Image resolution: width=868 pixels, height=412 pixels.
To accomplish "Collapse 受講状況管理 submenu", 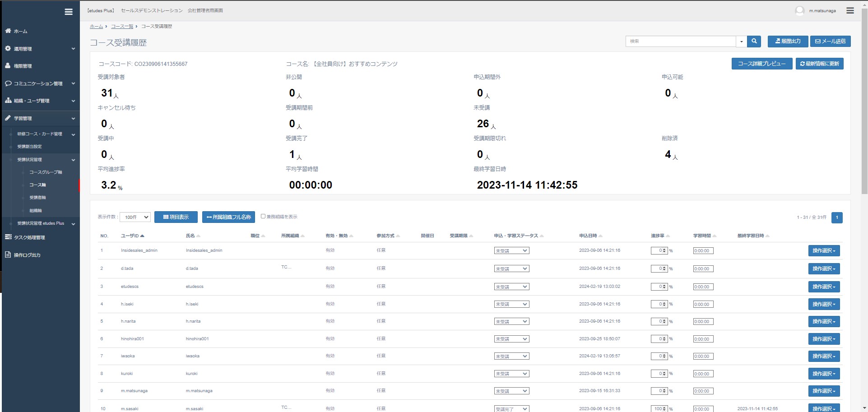I will click(73, 160).
